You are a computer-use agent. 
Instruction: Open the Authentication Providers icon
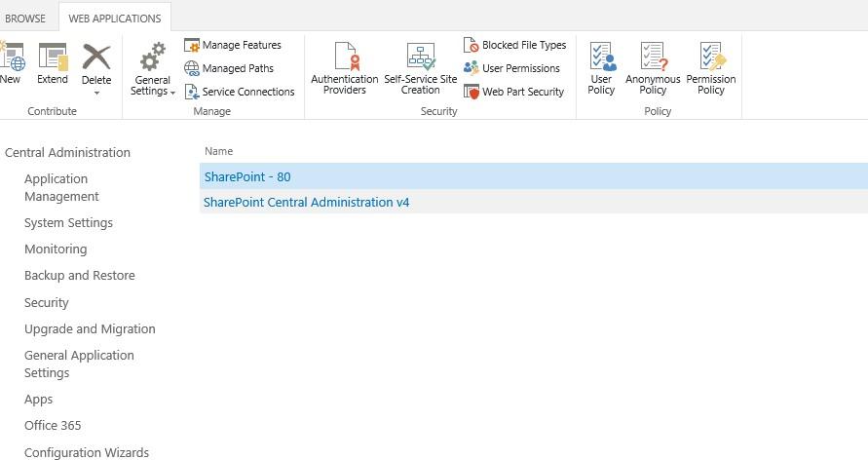coord(347,57)
